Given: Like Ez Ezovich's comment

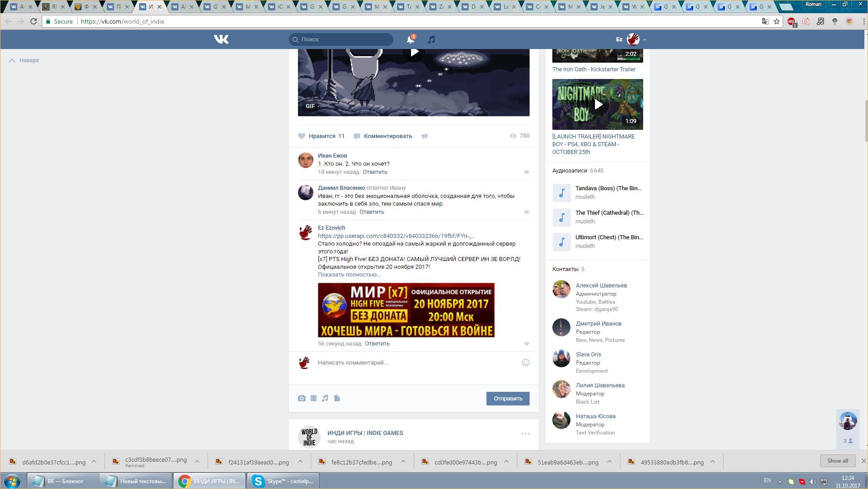Looking at the screenshot, I should (526, 344).
